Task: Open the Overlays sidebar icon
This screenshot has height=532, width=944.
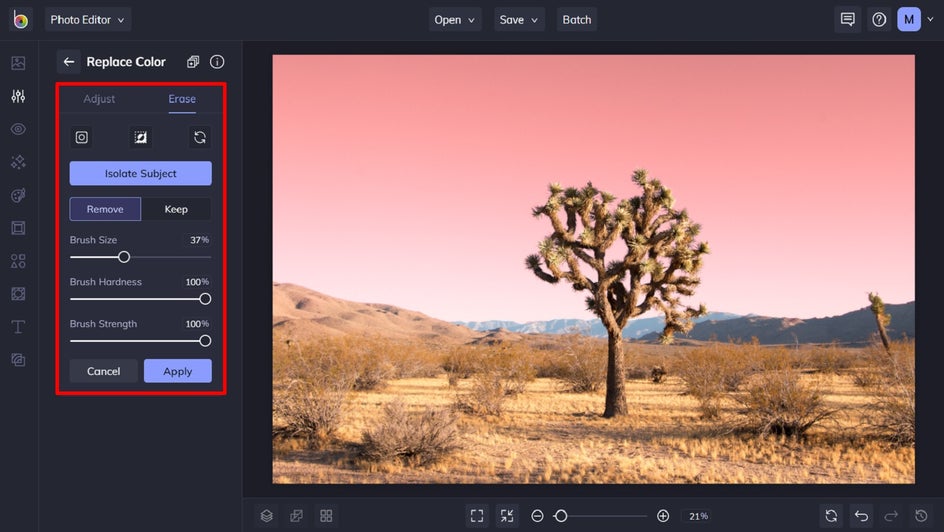Action: (18, 294)
